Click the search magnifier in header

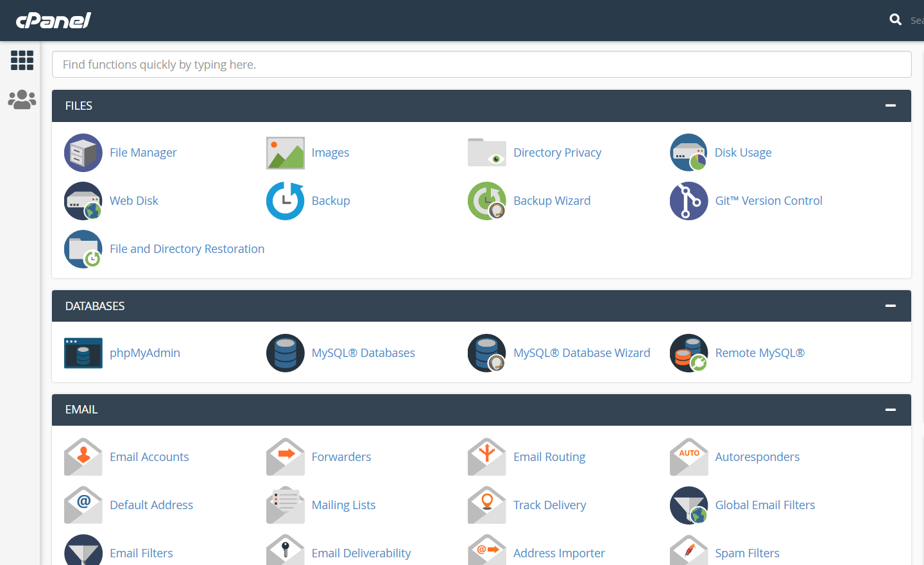click(896, 20)
